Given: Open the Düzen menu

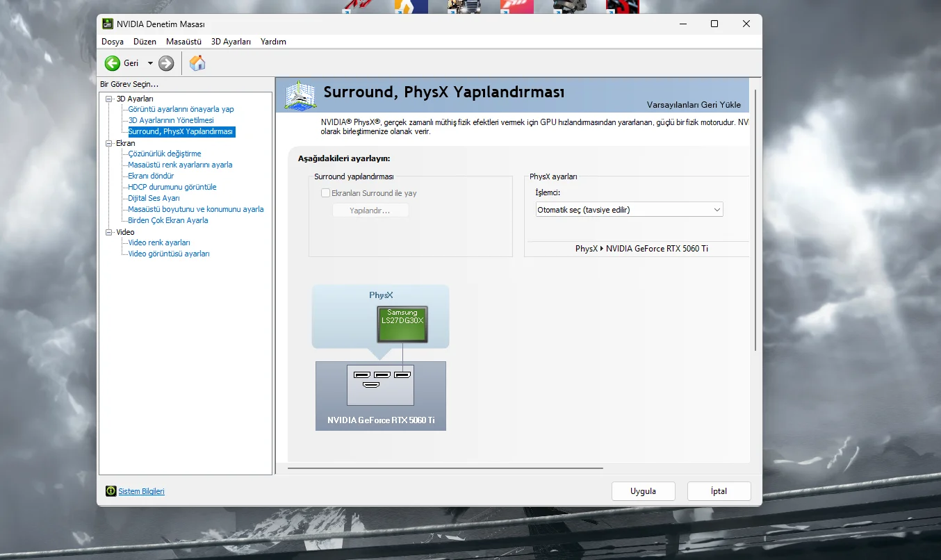Looking at the screenshot, I should (145, 42).
